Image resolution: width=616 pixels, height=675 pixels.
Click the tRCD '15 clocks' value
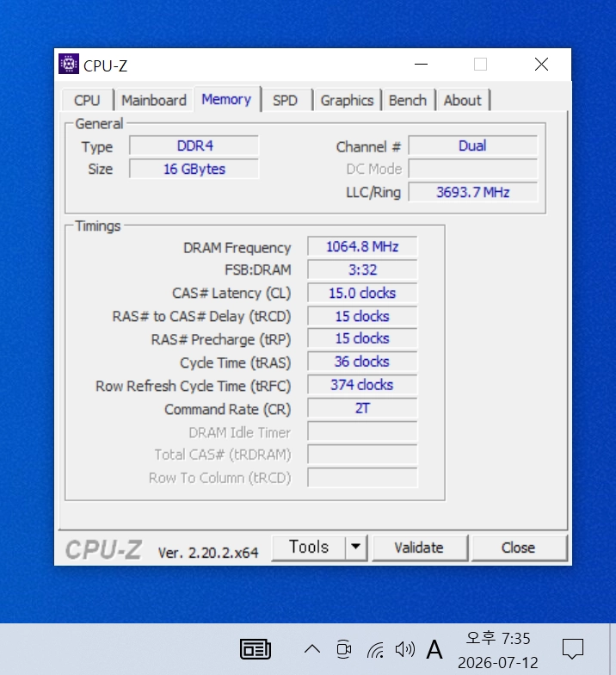click(x=362, y=317)
